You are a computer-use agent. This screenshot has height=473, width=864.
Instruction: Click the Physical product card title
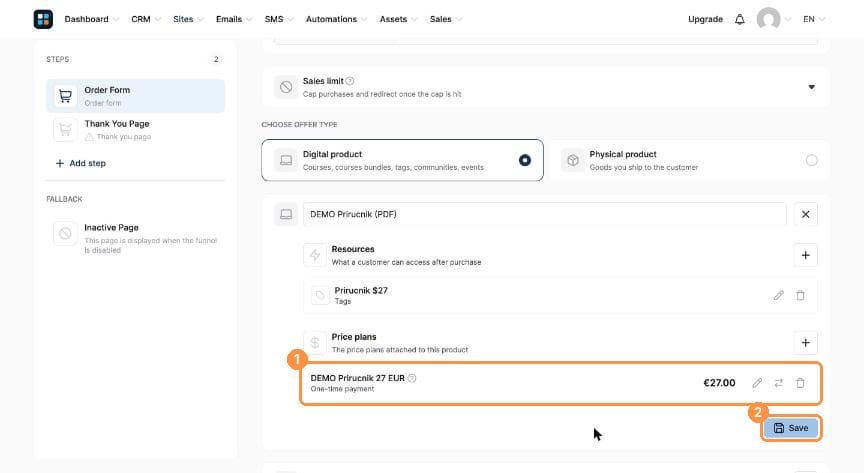[x=623, y=154]
